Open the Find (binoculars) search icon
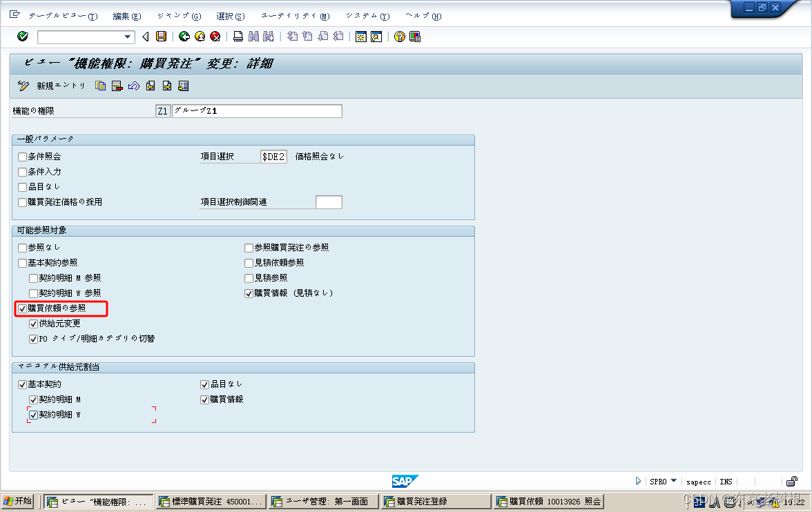Image resolution: width=812 pixels, height=512 pixels. tap(252, 37)
